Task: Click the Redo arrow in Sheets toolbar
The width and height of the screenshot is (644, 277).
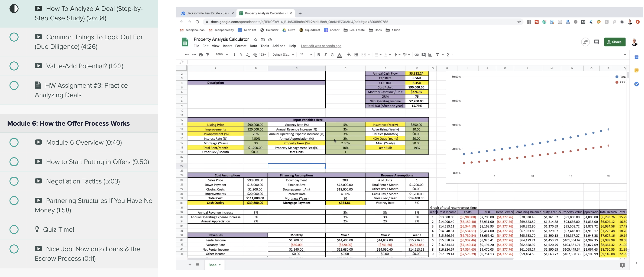Action: (x=194, y=54)
